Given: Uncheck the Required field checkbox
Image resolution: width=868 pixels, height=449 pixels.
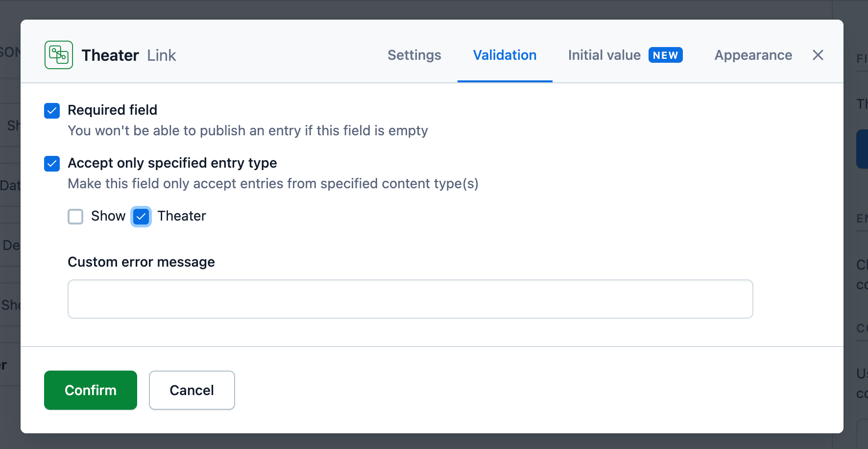Looking at the screenshot, I should coord(52,111).
